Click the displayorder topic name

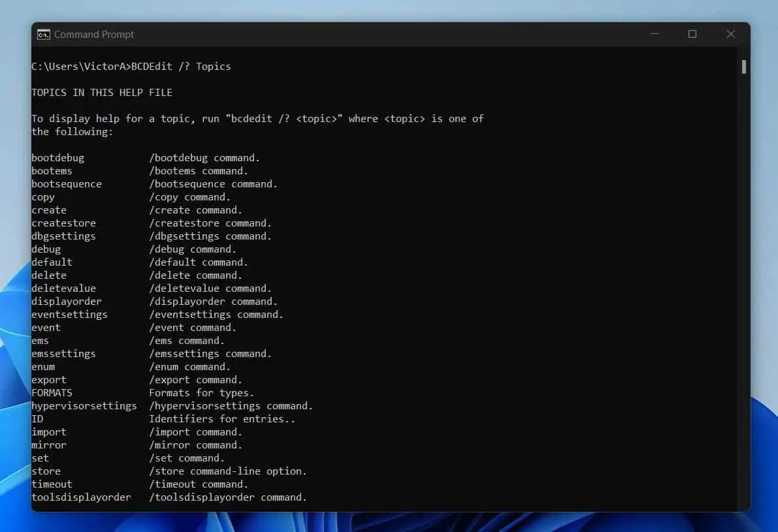67,302
